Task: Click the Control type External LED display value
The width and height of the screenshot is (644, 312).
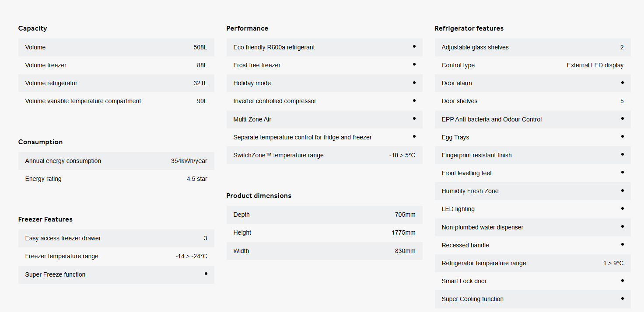Action: (x=595, y=65)
